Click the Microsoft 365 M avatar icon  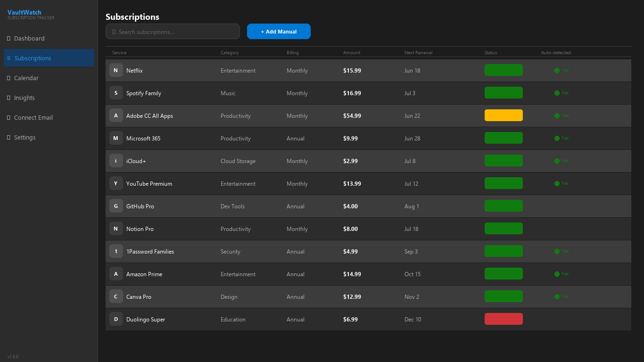point(116,138)
